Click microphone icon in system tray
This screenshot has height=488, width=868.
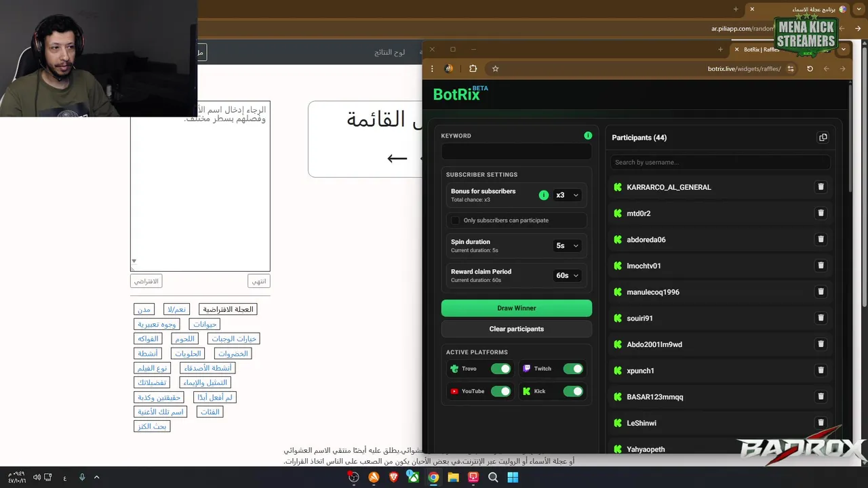pyautogui.click(x=82, y=477)
